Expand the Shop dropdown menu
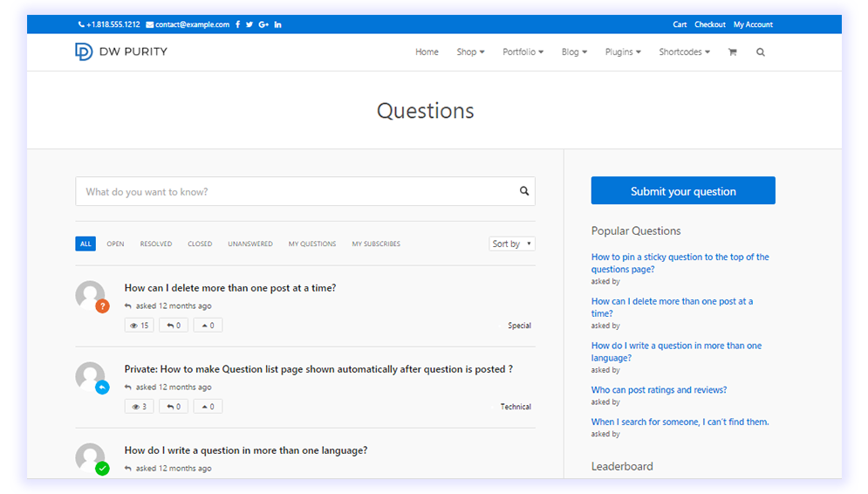This screenshot has width=868, height=494. [x=470, y=52]
